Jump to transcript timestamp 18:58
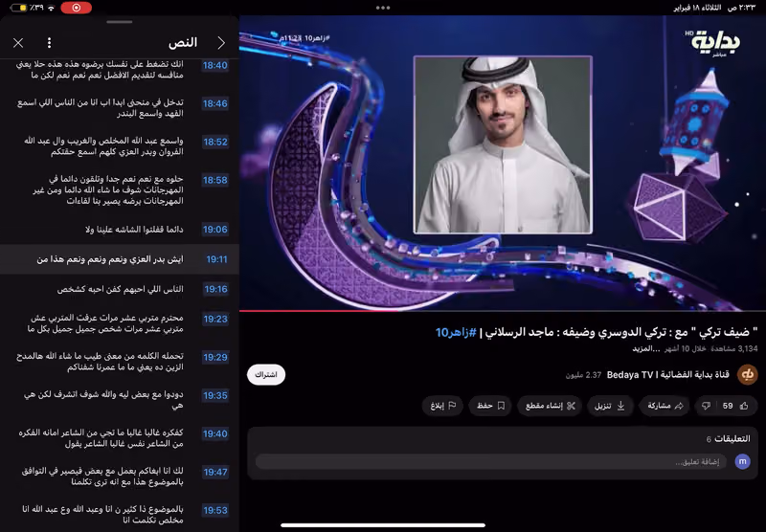 pos(214,180)
